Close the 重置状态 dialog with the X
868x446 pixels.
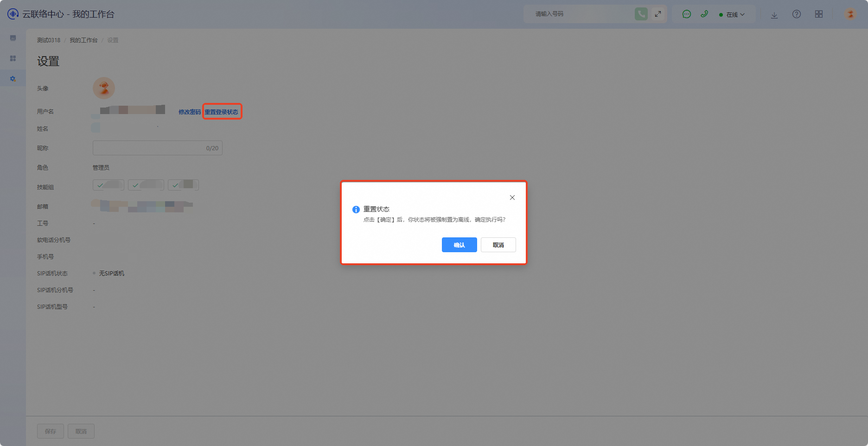pyautogui.click(x=512, y=198)
